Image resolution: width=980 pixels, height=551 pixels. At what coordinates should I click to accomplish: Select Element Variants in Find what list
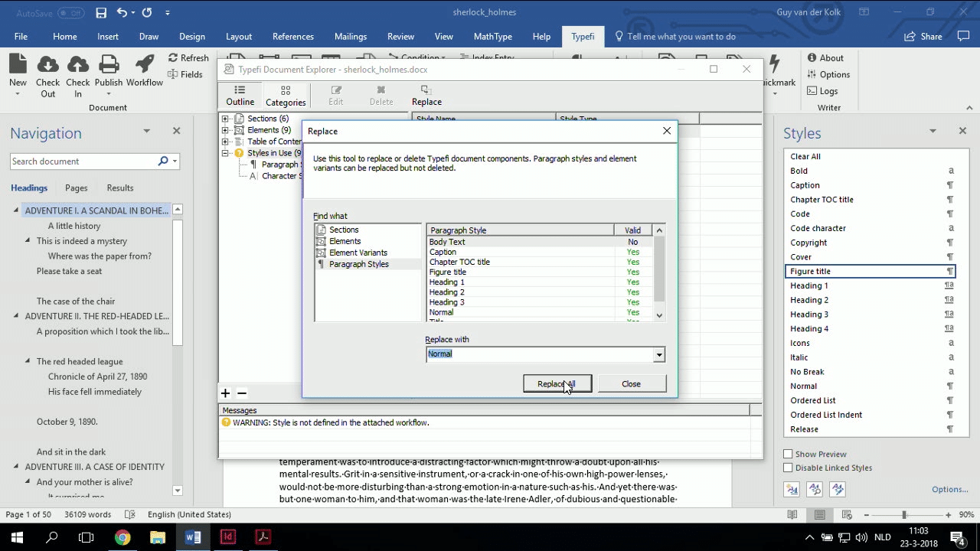coord(358,253)
